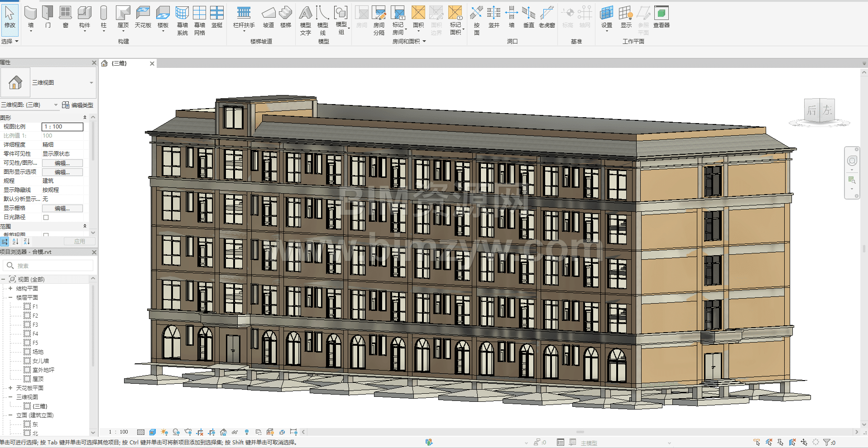Click 编辑 button for 图形显示选项

click(x=62, y=172)
